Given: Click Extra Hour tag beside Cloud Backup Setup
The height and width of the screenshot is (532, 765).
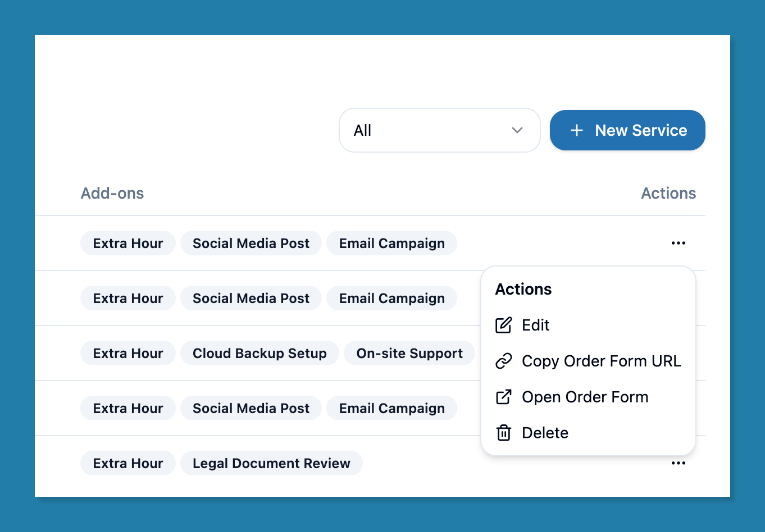Looking at the screenshot, I should tap(128, 353).
